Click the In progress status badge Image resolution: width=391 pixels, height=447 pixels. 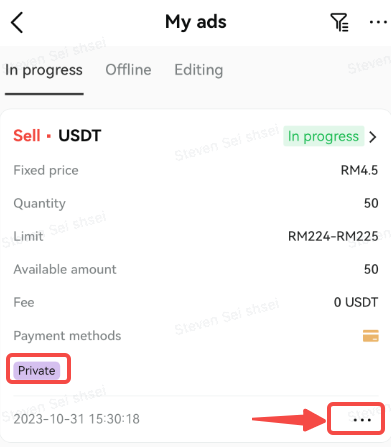pos(323,136)
